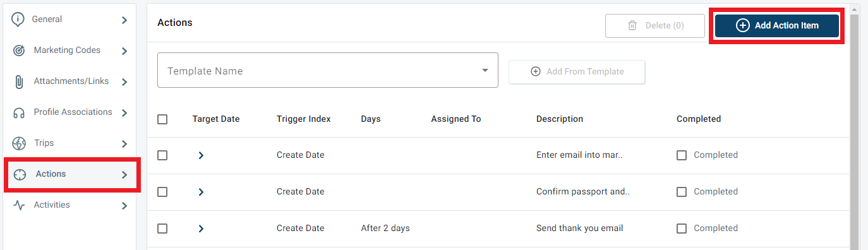Expand the 'Enter email into mar..' row chevron

201,155
